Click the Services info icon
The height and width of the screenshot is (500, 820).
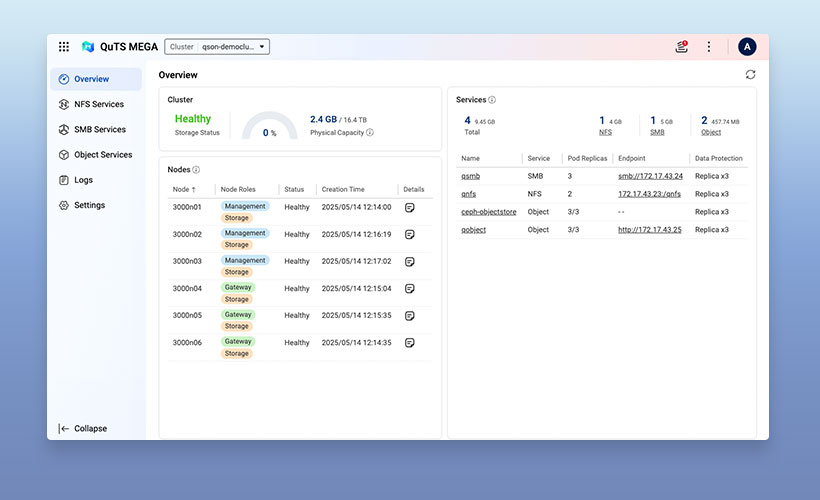492,100
